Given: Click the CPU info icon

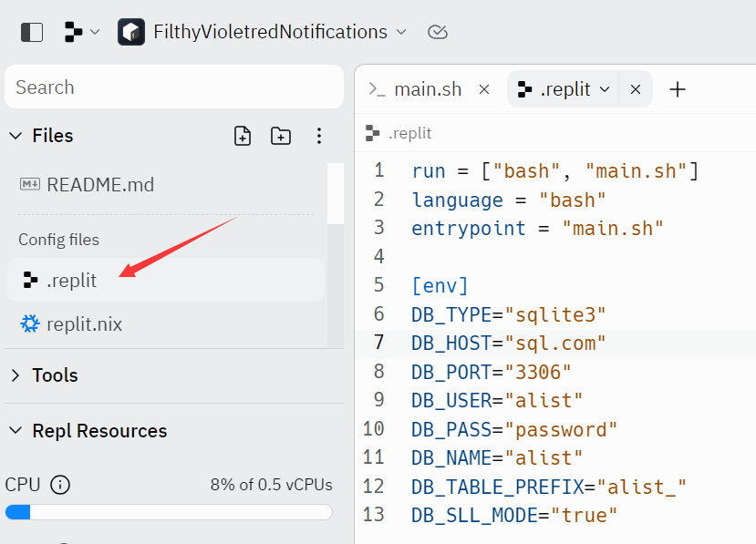Looking at the screenshot, I should 60,485.
